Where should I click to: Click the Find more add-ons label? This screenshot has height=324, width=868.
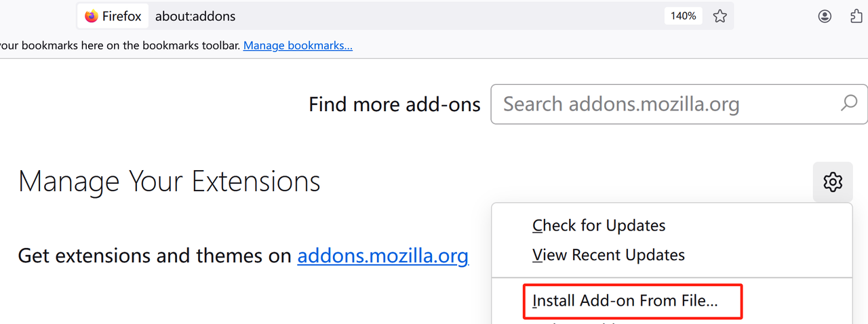(x=394, y=104)
